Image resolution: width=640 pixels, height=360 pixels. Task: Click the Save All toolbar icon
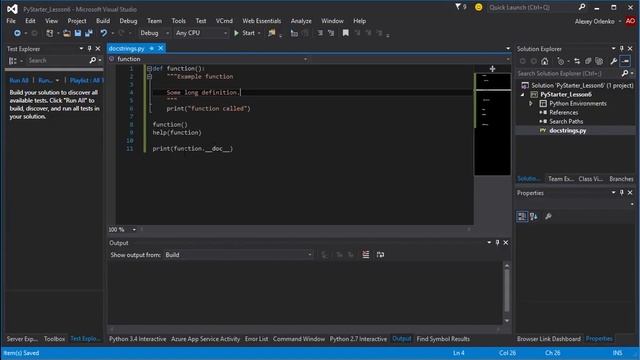[x=88, y=33]
